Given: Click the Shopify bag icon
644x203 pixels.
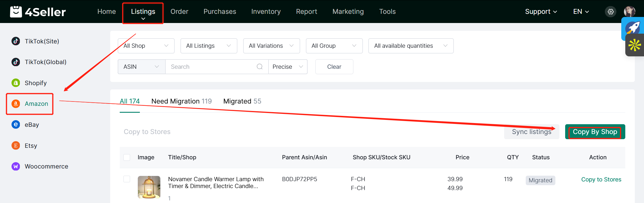Looking at the screenshot, I should click(16, 83).
